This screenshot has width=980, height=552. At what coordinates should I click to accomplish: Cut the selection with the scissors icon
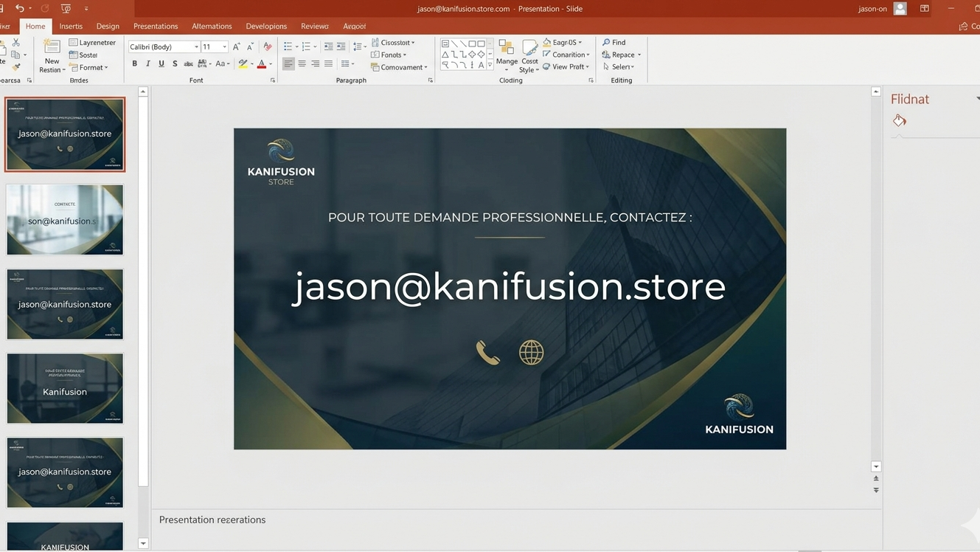tap(15, 43)
